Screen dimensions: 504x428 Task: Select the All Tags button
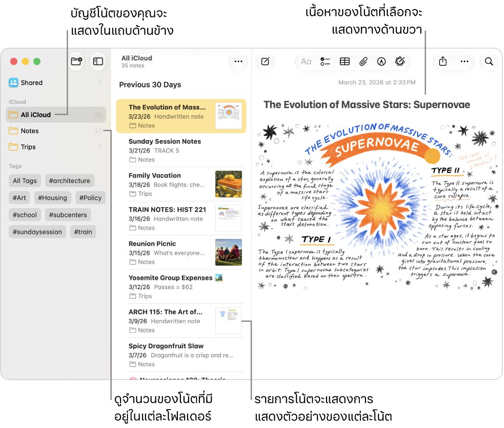[25, 181]
